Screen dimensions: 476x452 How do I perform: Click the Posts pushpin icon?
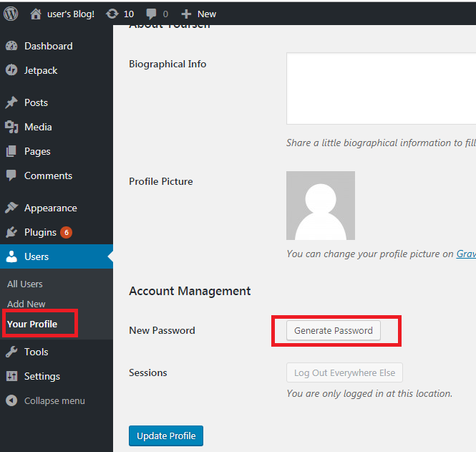tap(11, 102)
